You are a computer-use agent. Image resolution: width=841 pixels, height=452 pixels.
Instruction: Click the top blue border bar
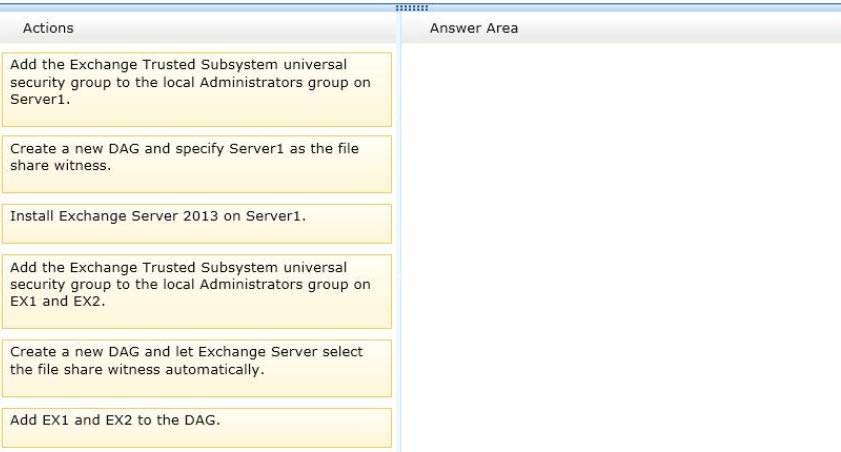[420, 8]
